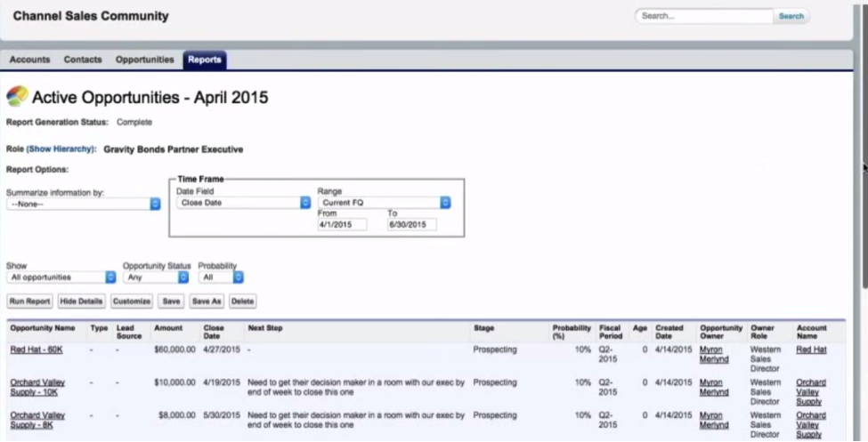The height and width of the screenshot is (442, 868).
Task: Click the colorful report icon beside the title
Action: 17,96
